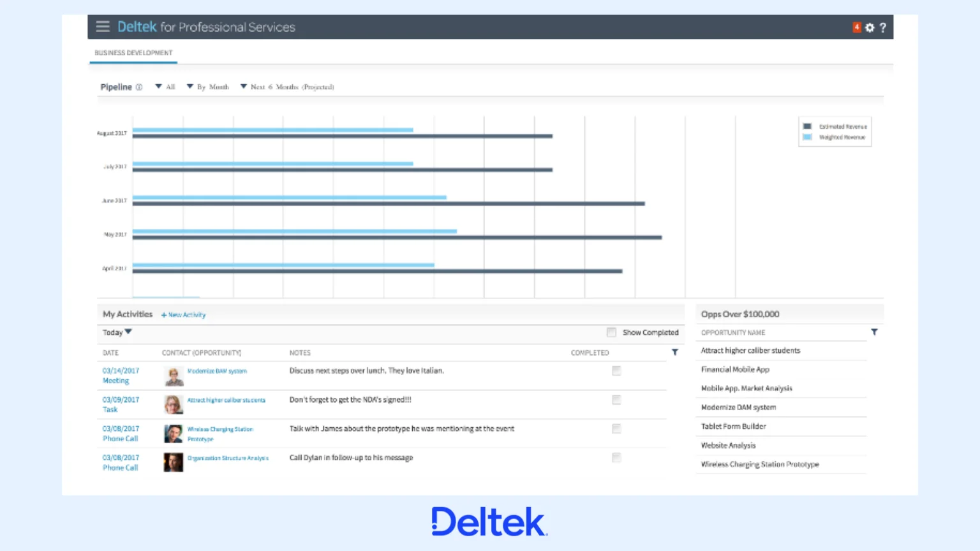Click the Deltek for Professional Services logo
This screenshot has height=551, width=980.
(x=206, y=27)
